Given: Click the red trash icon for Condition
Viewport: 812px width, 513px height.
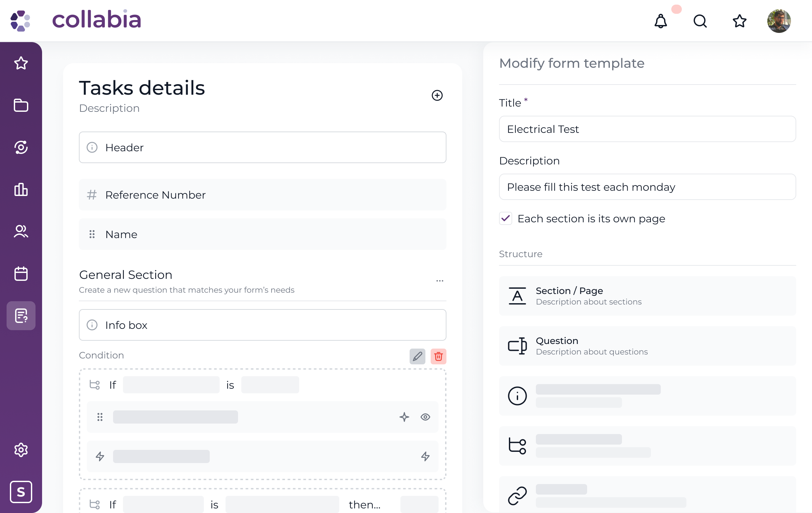Looking at the screenshot, I should (438, 356).
